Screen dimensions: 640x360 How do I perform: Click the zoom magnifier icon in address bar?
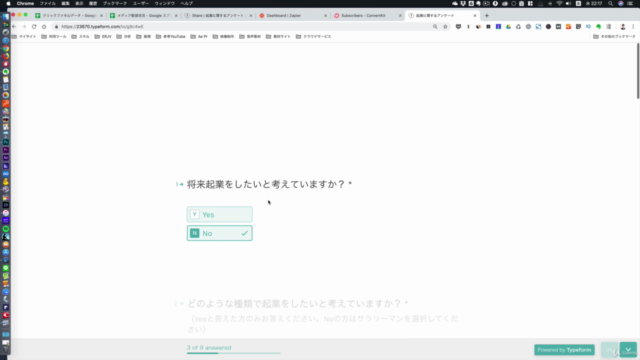[435, 27]
